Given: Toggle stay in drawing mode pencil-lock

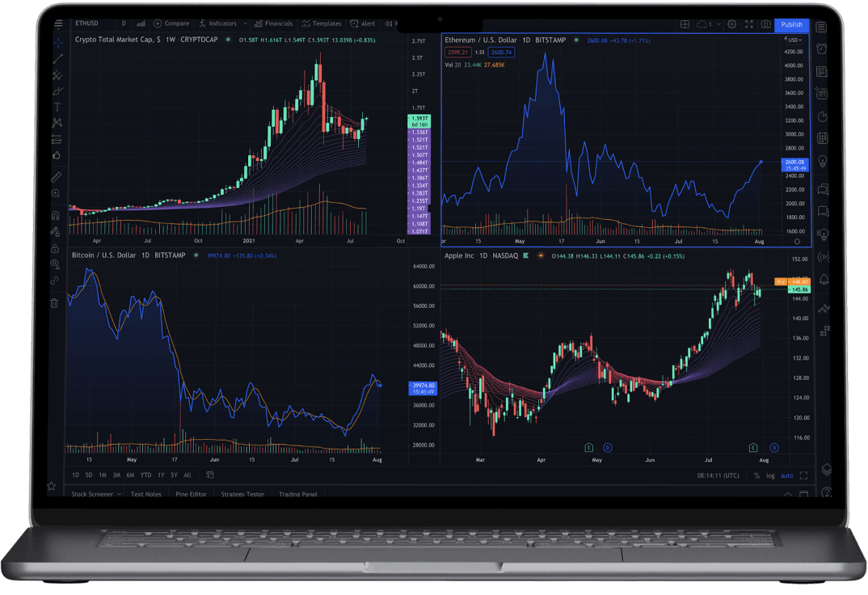Looking at the screenshot, I should click(55, 231).
